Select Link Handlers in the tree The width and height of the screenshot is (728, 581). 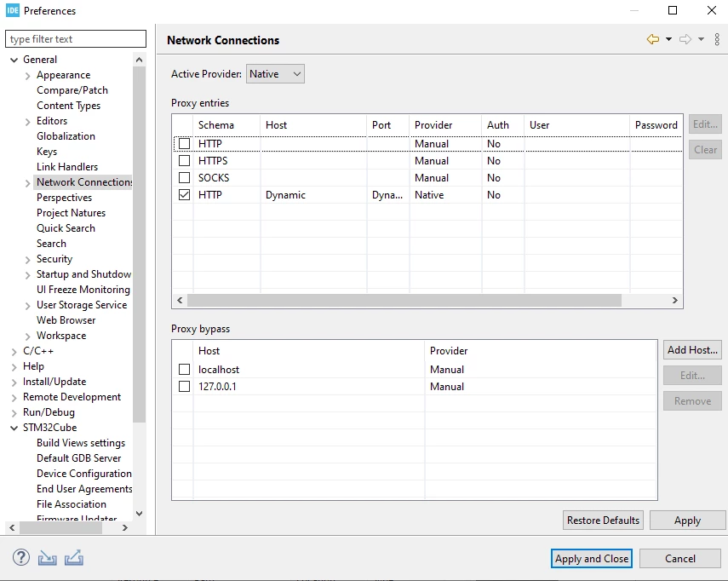pos(67,167)
